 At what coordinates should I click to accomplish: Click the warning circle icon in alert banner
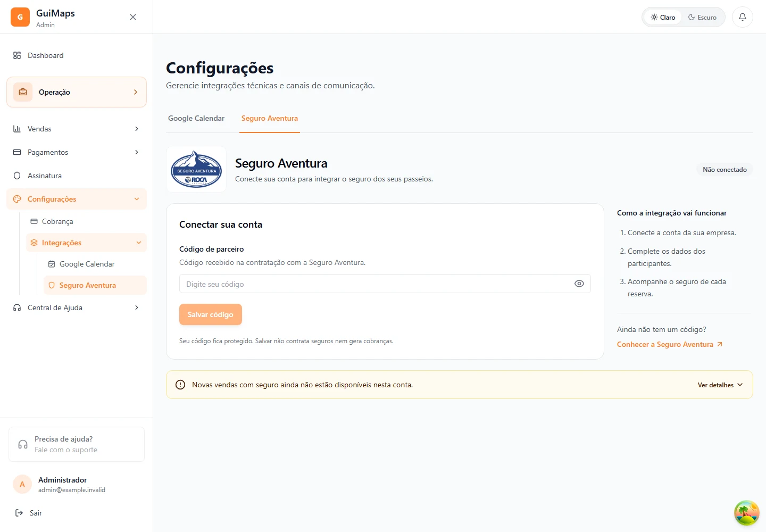click(180, 385)
